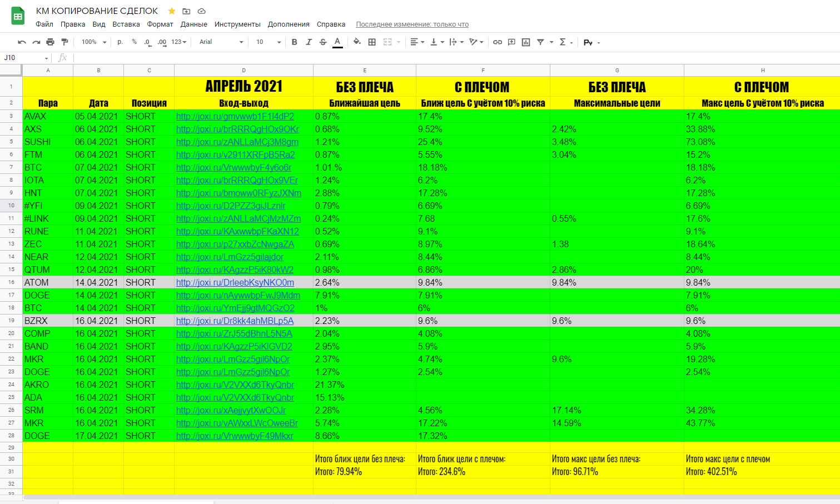Increase decimal places icon
Screen dimensions: 840x504
pyautogui.click(x=162, y=42)
